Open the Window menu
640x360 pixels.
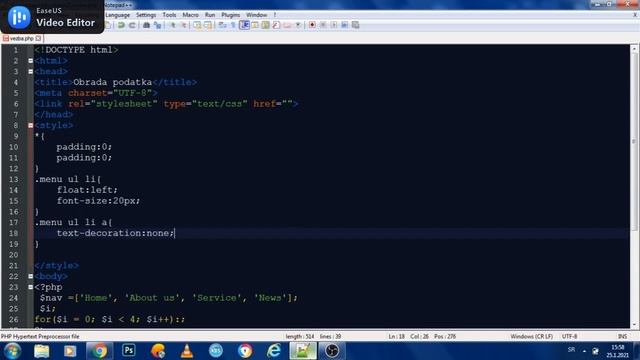(x=256, y=15)
